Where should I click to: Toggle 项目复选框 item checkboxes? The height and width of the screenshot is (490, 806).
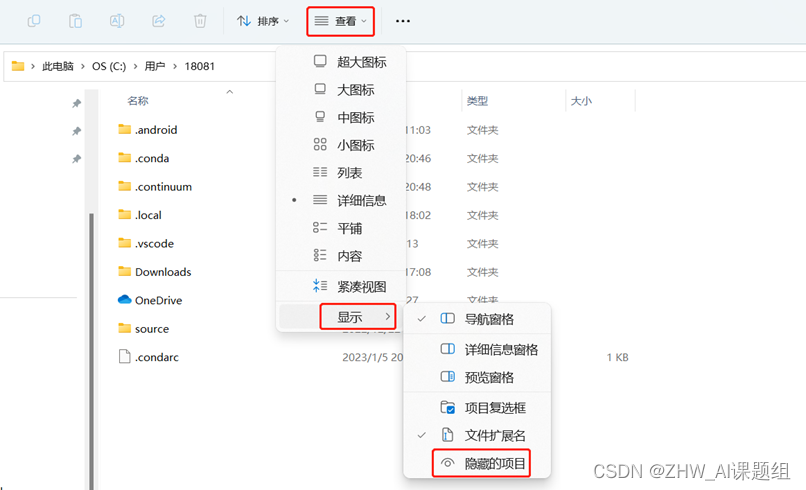tap(477, 408)
